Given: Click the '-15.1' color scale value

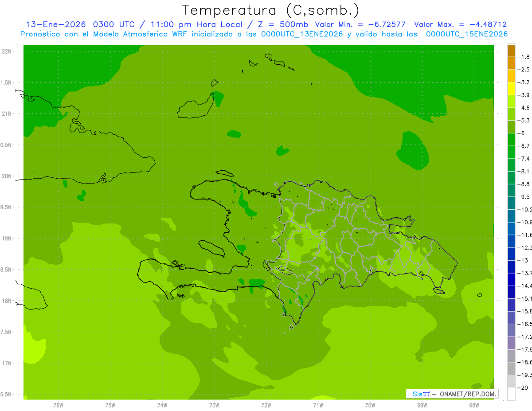Looking at the screenshot, I should [525, 298].
